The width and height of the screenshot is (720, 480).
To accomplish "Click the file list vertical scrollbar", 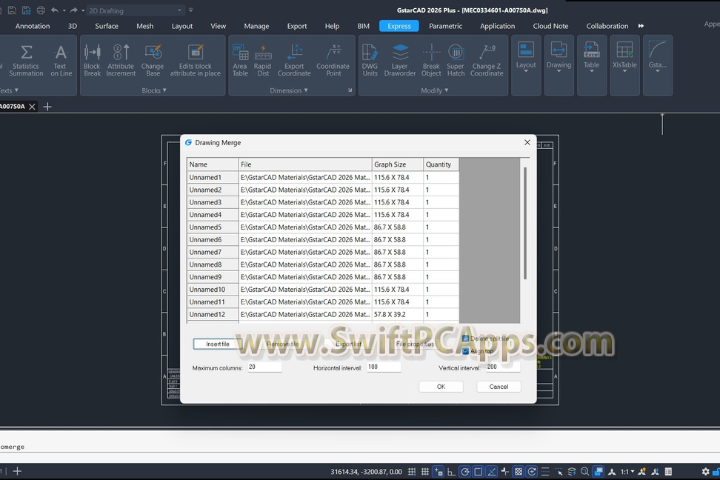I will tap(525, 223).
